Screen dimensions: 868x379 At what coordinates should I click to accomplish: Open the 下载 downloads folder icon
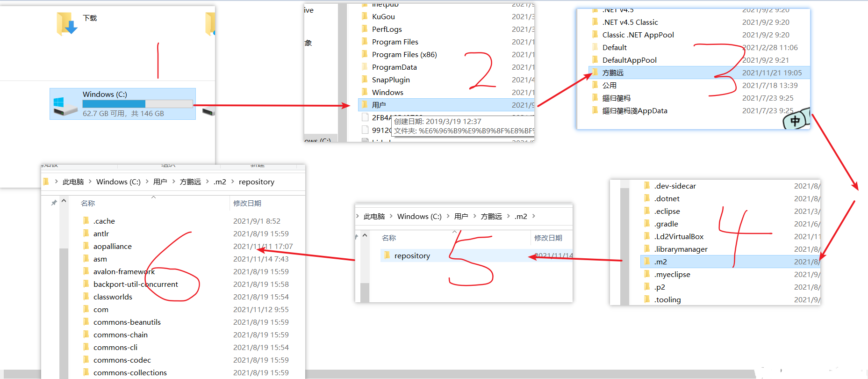pyautogui.click(x=67, y=23)
